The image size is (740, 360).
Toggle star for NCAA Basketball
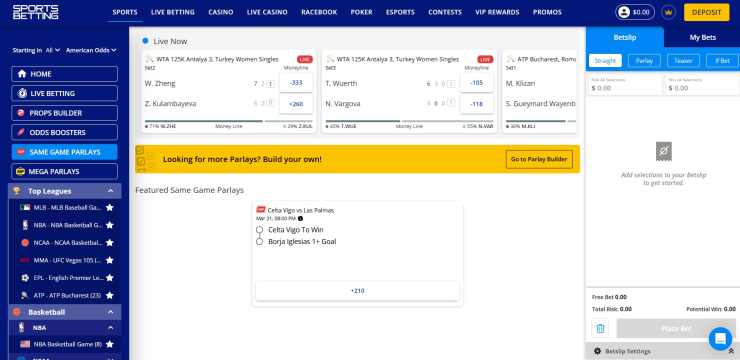(x=109, y=243)
